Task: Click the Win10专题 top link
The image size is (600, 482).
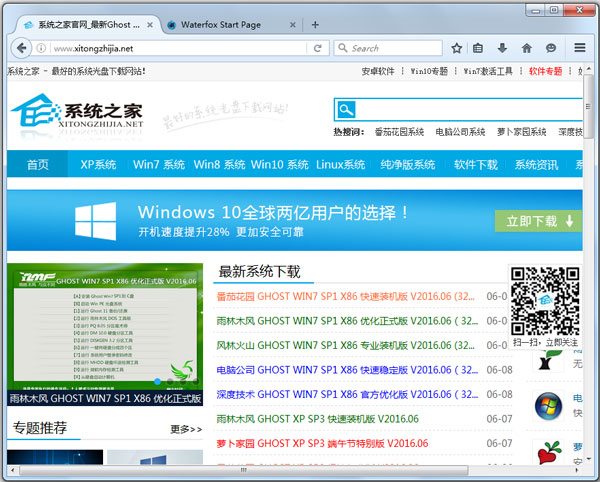Action: (x=429, y=71)
